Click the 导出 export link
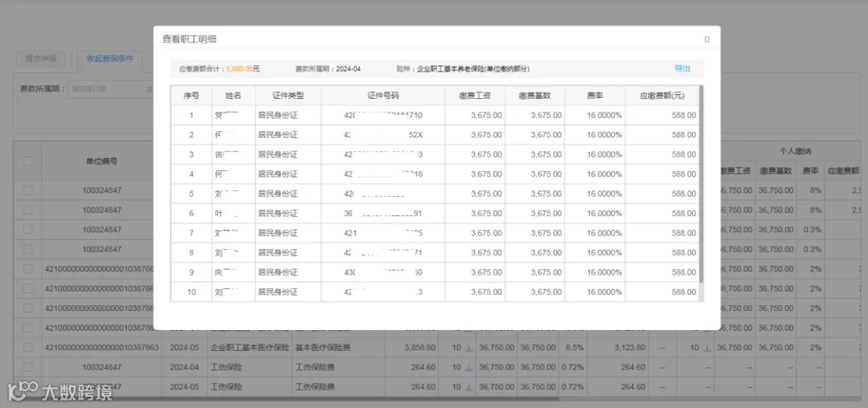 point(682,68)
